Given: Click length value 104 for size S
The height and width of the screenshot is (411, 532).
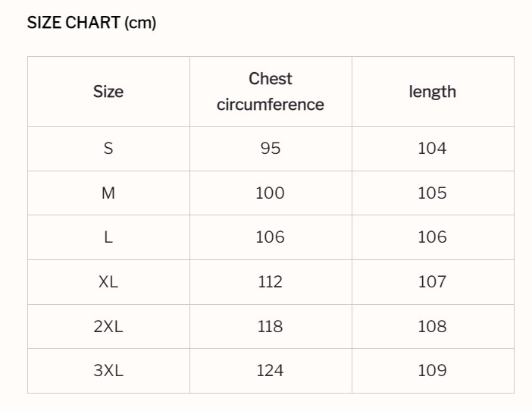Looking at the screenshot, I should (432, 149).
